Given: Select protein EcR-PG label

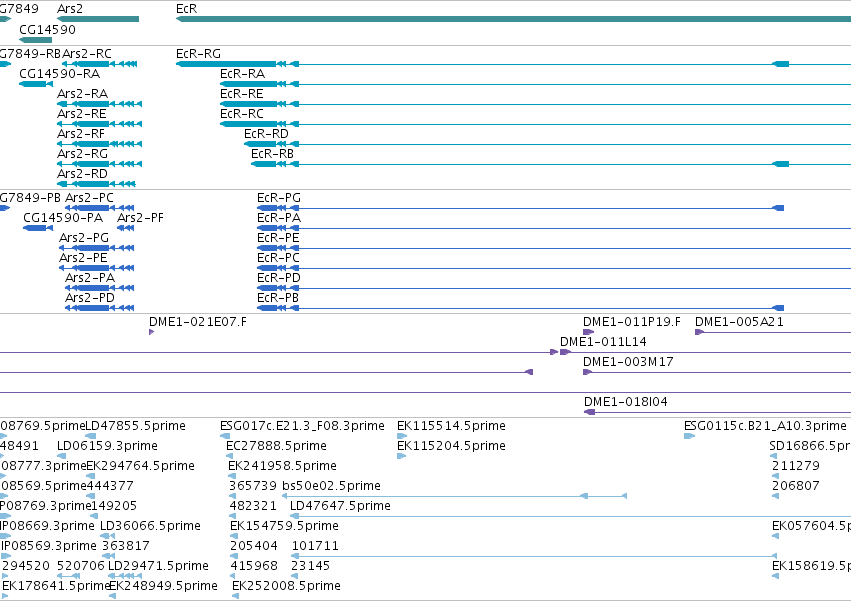Looking at the screenshot, I should pos(278,198).
